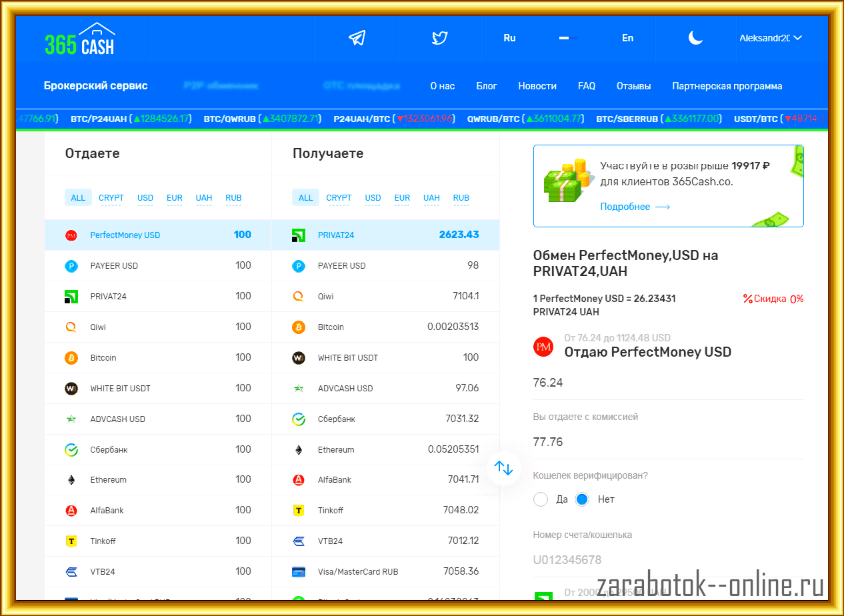Viewport: 844px width, 616px height.
Task: Toggle dark mode moon icon
Action: [695, 38]
